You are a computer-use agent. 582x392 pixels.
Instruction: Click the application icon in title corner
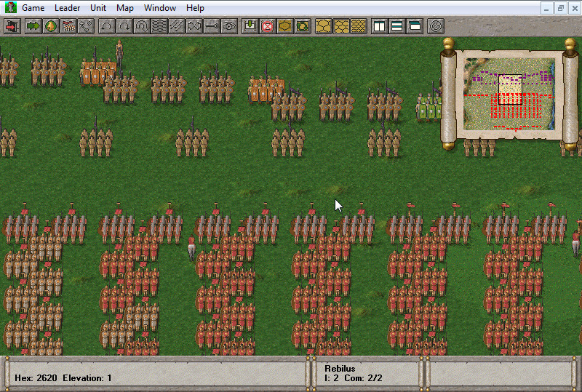click(x=11, y=7)
